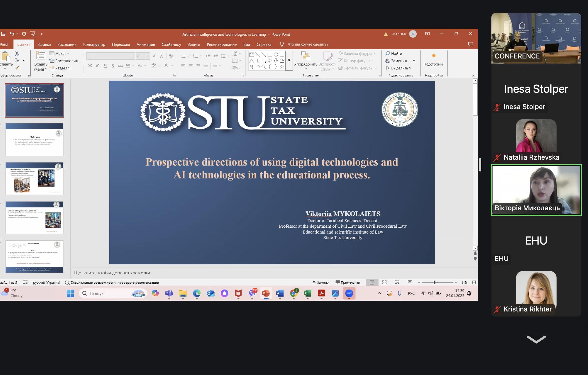Image resolution: width=588 pixels, height=375 pixels.
Task: Toggle strikethrough abc formatting
Action: [120, 66]
